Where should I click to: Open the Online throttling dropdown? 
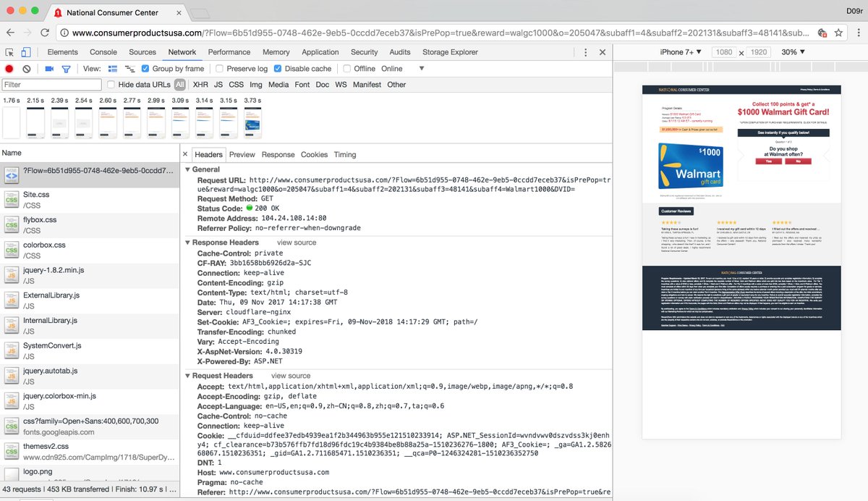point(403,69)
